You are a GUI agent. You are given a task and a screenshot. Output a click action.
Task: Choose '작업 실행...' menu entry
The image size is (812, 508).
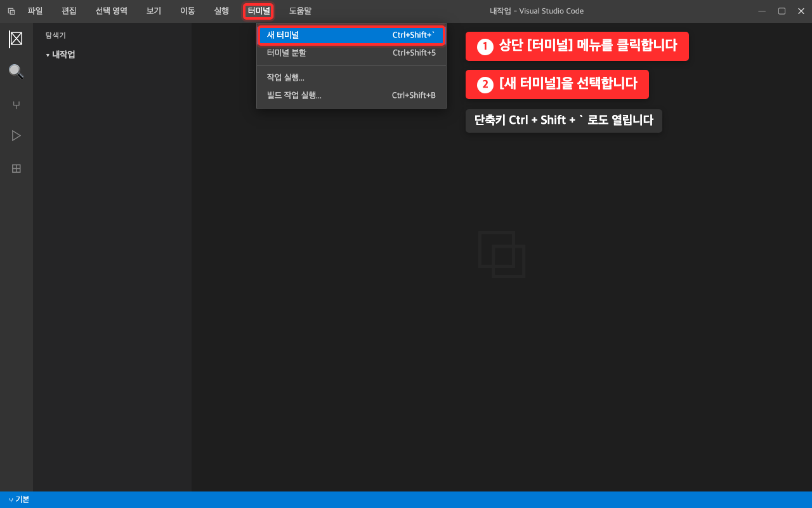click(351, 77)
